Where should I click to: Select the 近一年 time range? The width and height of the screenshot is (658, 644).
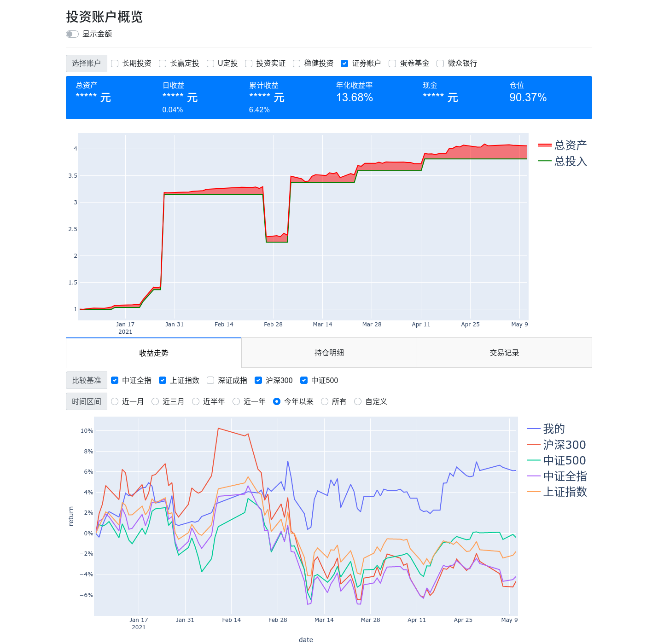(x=236, y=401)
